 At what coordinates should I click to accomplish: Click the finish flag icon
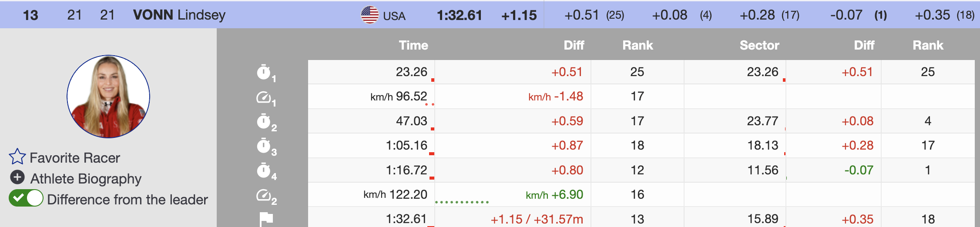coord(266,219)
